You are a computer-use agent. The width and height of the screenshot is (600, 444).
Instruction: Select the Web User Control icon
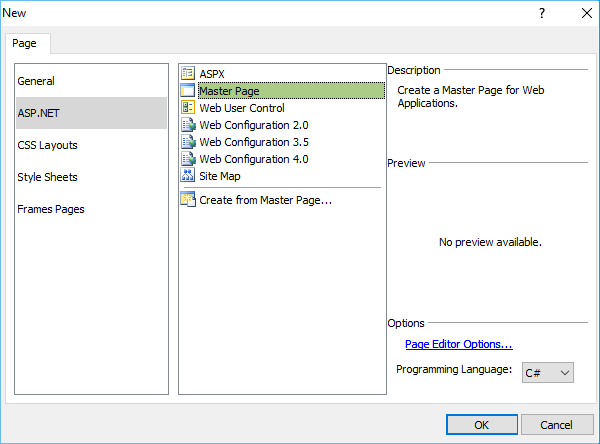(x=187, y=108)
